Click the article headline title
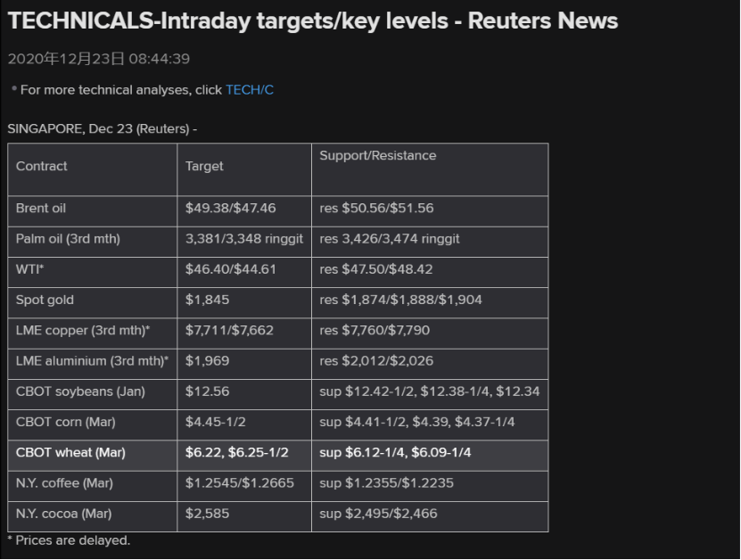The height and width of the screenshot is (560, 741). (x=312, y=21)
